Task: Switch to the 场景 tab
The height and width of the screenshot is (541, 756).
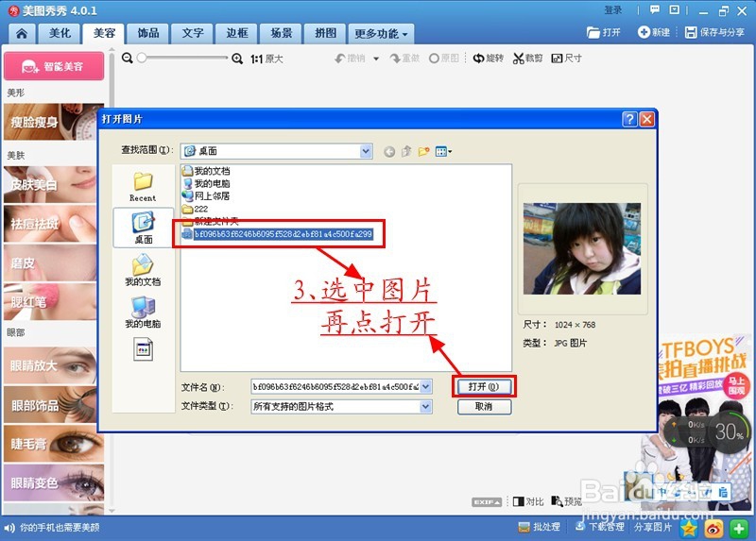Action: tap(281, 33)
